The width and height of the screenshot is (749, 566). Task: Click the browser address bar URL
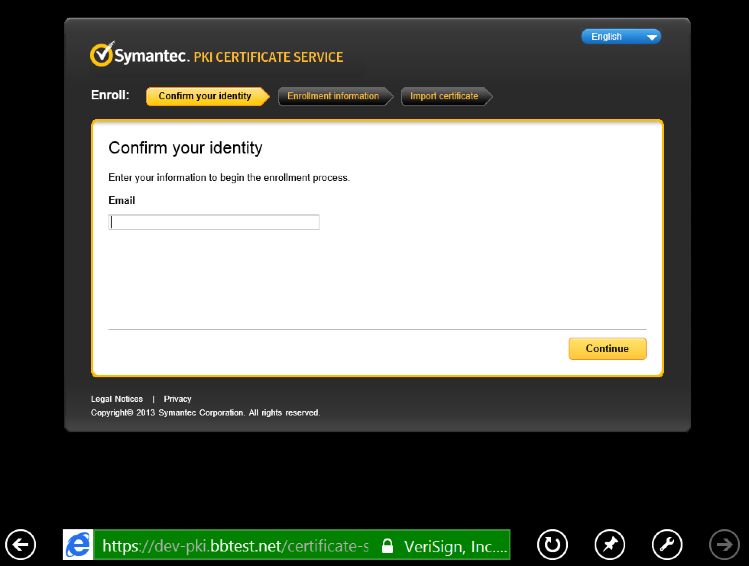coord(235,545)
